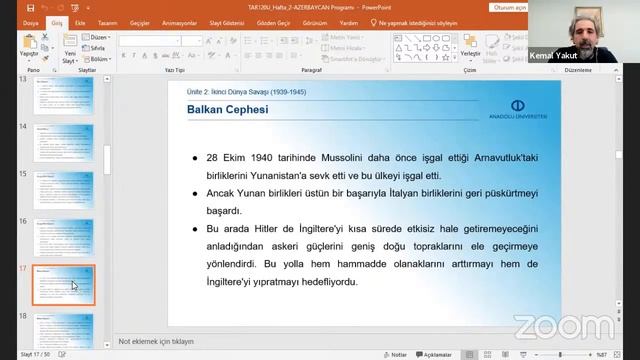Toggle bold K formatting
Screen dimensions: 640x360
coord(124,56)
